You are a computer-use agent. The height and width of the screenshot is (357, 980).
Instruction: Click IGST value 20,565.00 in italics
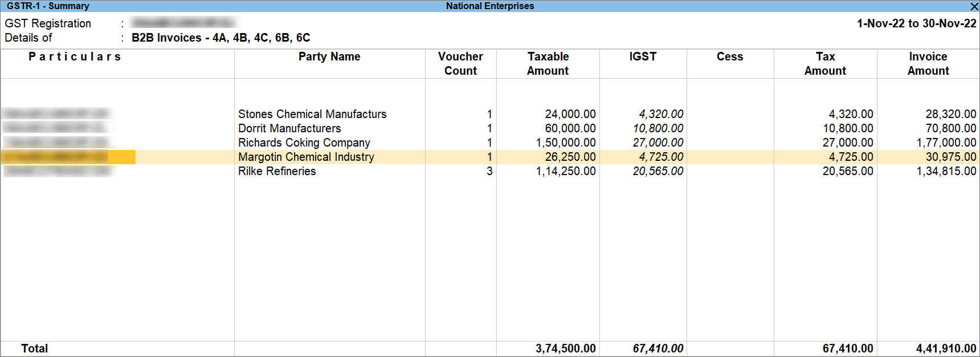[x=658, y=171]
